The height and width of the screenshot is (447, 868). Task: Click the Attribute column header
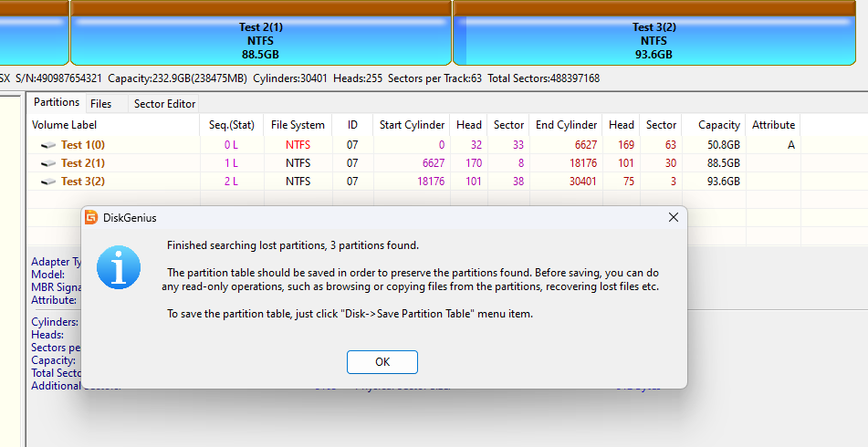(x=773, y=125)
